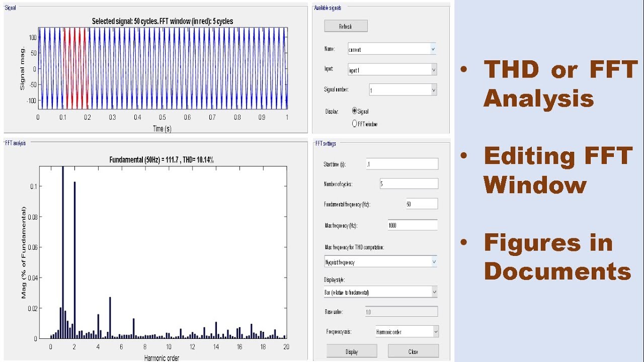Select the FFT window display radio button
644x362 pixels.
355,124
